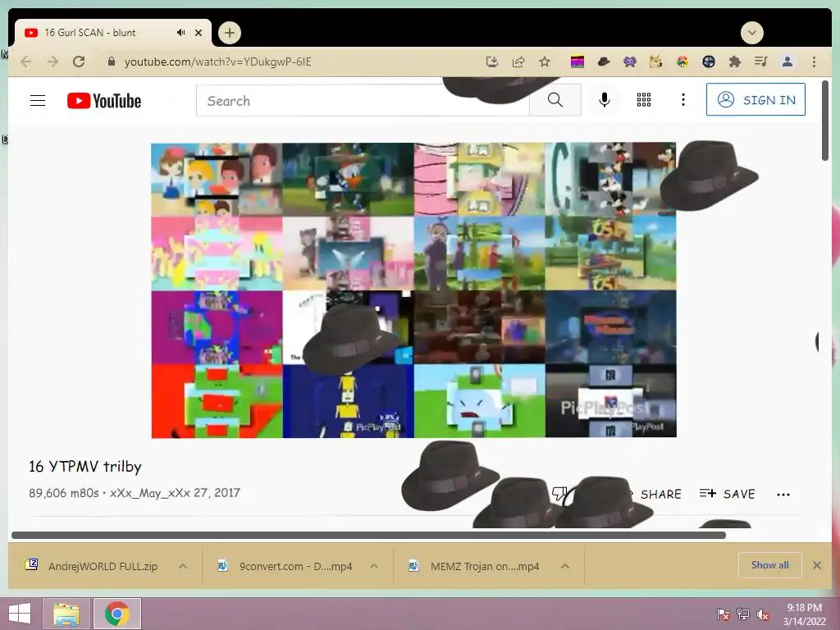
Task: Open Chrome three-dot menu
Action: click(x=815, y=62)
